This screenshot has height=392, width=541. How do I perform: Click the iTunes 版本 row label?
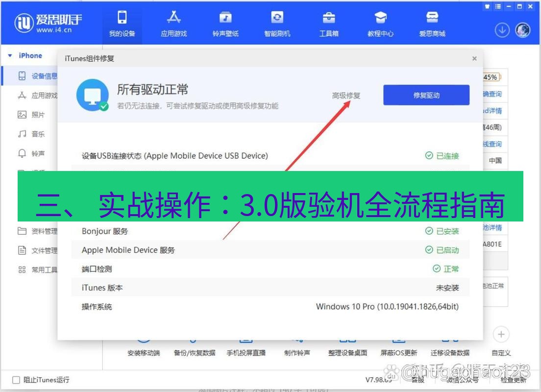(x=102, y=288)
